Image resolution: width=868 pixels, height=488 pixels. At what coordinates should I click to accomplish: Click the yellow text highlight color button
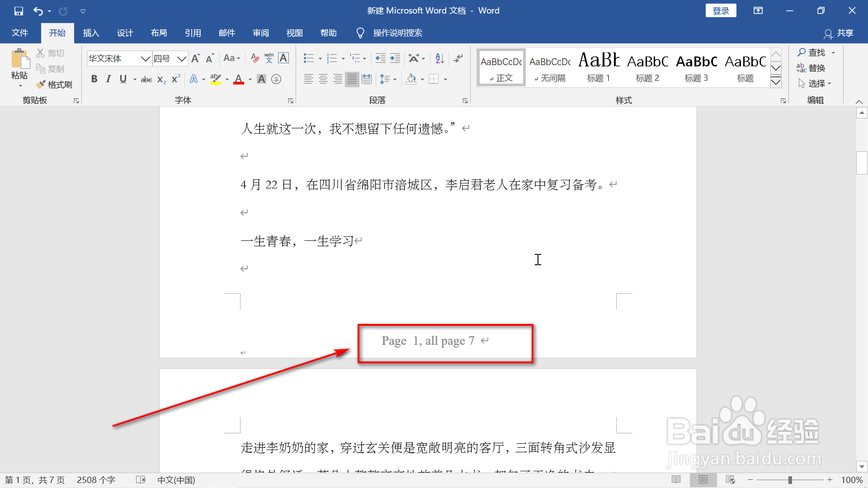pos(216,79)
